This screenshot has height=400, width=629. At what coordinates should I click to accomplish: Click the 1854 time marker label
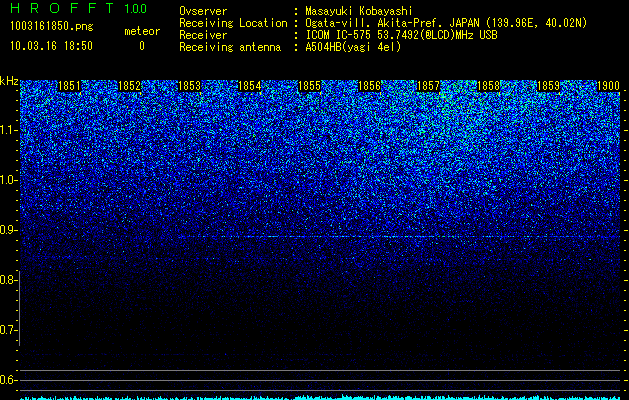[x=250, y=86]
